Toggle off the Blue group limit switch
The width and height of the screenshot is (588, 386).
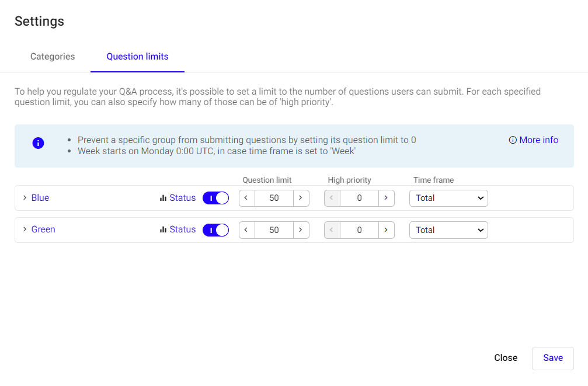click(215, 198)
